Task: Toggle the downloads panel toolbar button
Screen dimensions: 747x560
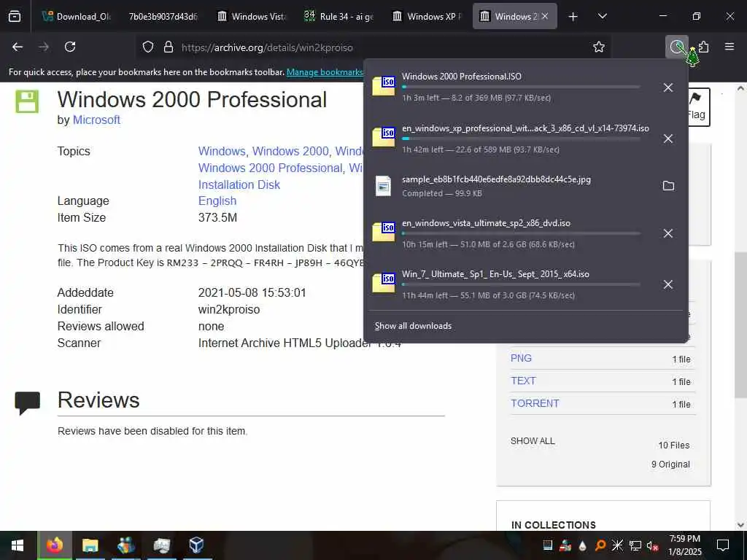Action: (676, 47)
